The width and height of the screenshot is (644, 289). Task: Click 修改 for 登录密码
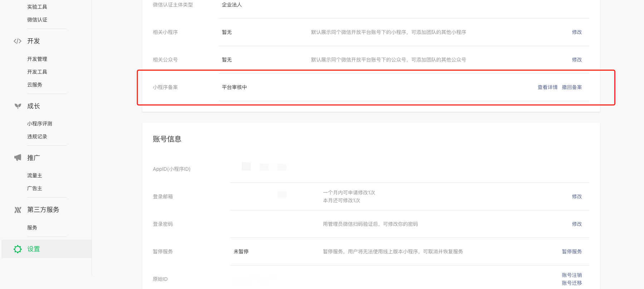[577, 224]
